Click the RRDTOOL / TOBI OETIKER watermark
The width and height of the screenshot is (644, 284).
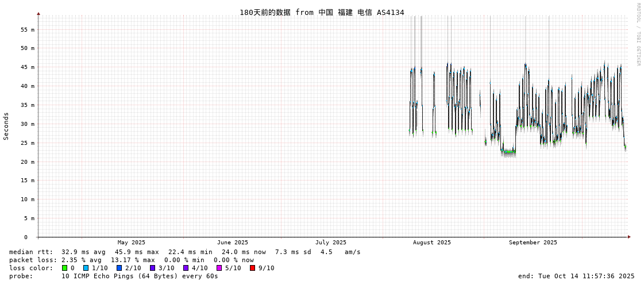pos(638,34)
